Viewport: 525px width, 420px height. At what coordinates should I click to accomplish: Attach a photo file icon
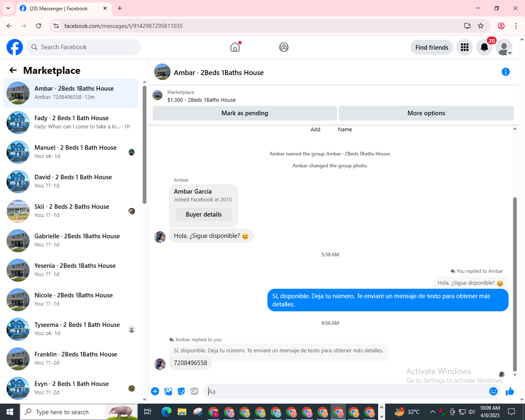(x=168, y=391)
